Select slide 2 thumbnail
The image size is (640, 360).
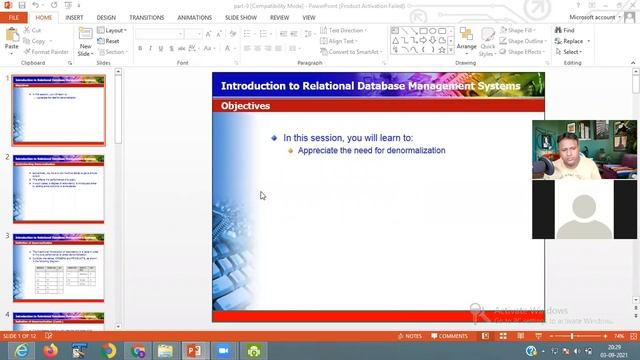tap(58, 189)
